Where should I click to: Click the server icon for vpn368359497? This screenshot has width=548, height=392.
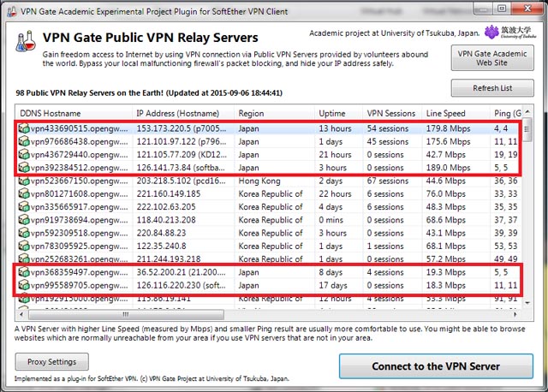click(x=24, y=271)
